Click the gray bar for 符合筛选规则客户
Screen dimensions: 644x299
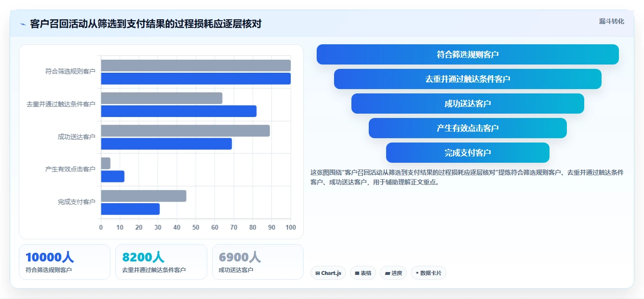coord(196,65)
